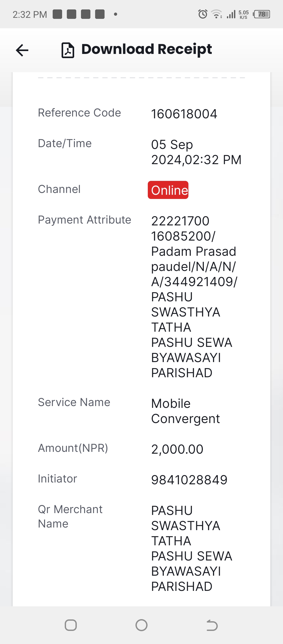Tap the alarm clock status icon
This screenshot has width=283, height=644.
point(203,14)
